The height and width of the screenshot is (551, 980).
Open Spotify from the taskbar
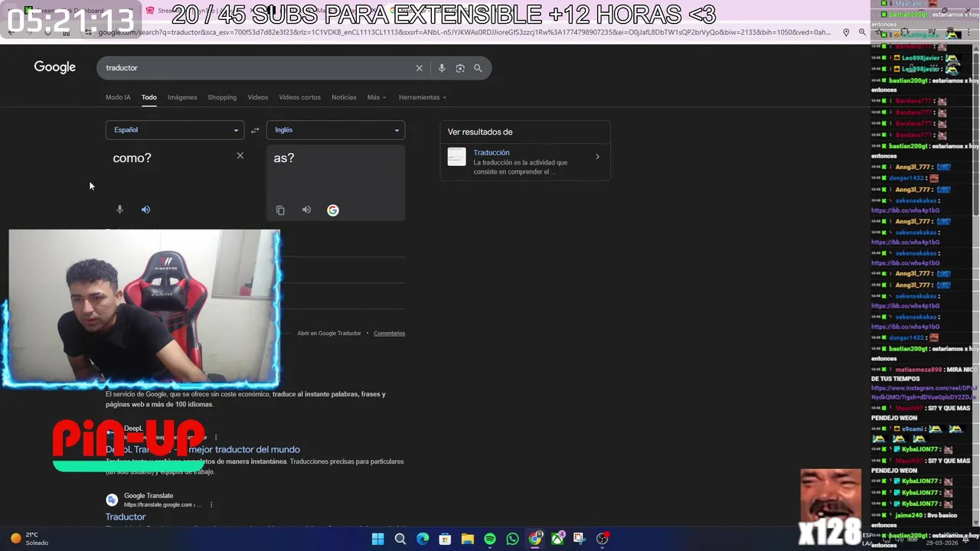click(490, 539)
